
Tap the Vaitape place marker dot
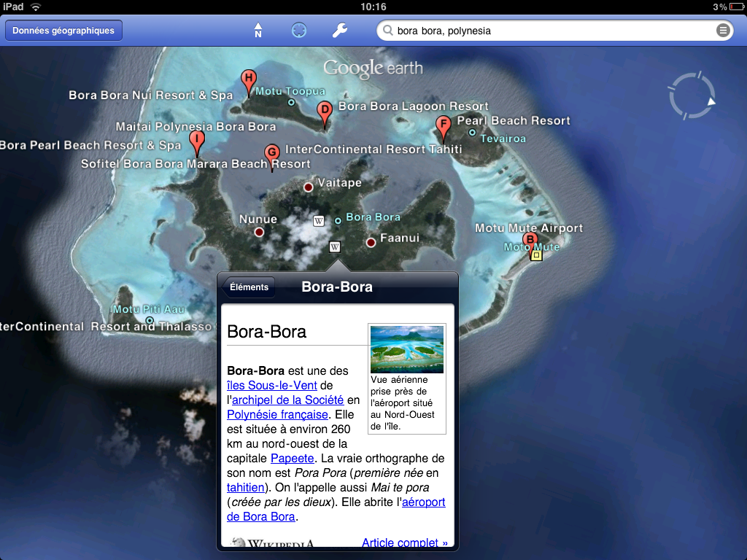(309, 187)
